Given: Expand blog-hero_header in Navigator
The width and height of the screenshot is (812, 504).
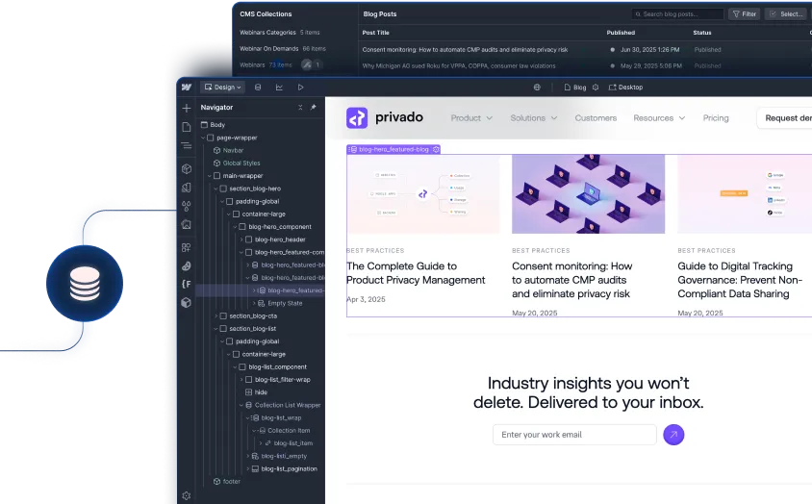Looking at the screenshot, I should [241, 239].
